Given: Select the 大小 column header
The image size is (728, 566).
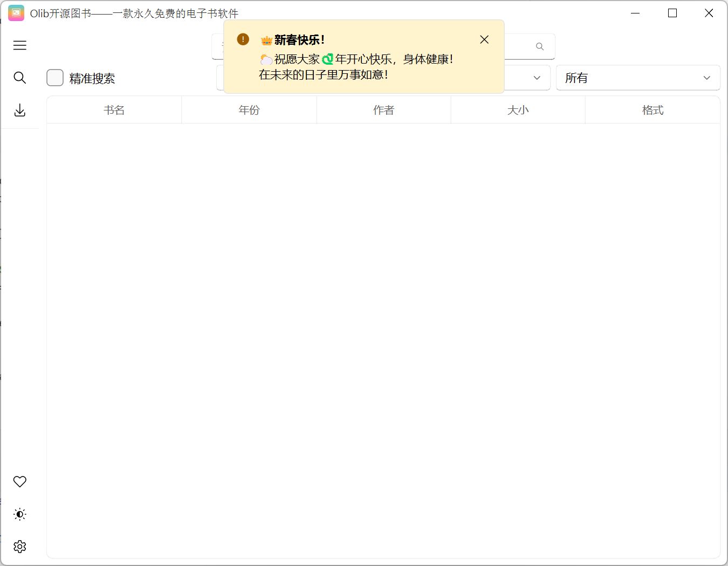Looking at the screenshot, I should pyautogui.click(x=518, y=109).
